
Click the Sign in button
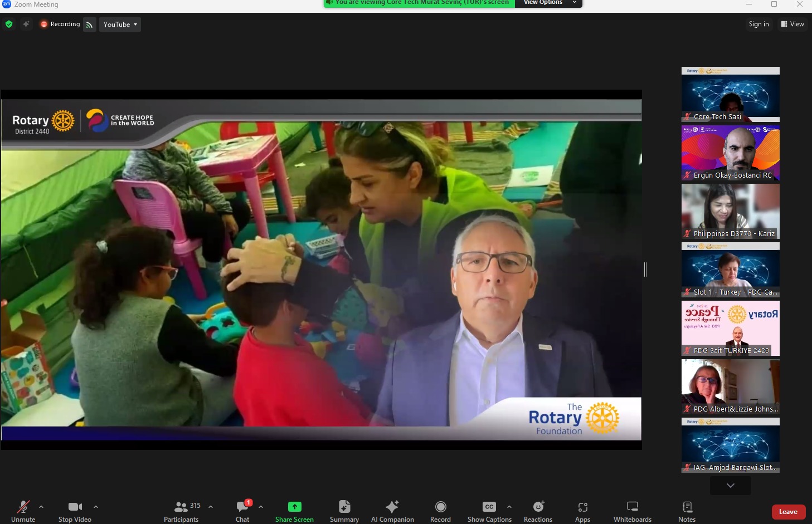point(758,24)
